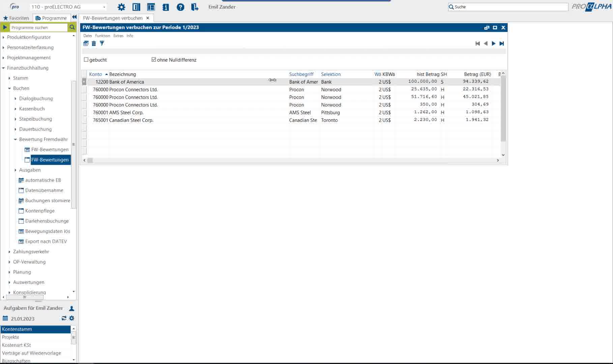Screen dimensions: 613x364
Task: Click the split-view layout icon beside the gear
Action: (x=136, y=7)
